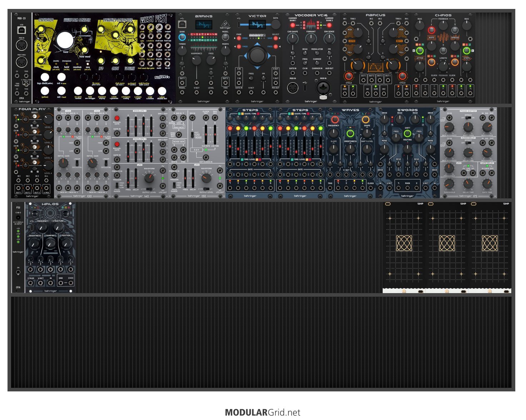This screenshot has height=420, width=526.
Task: Click the WHITE noise jack on module 150
Action: [174, 158]
